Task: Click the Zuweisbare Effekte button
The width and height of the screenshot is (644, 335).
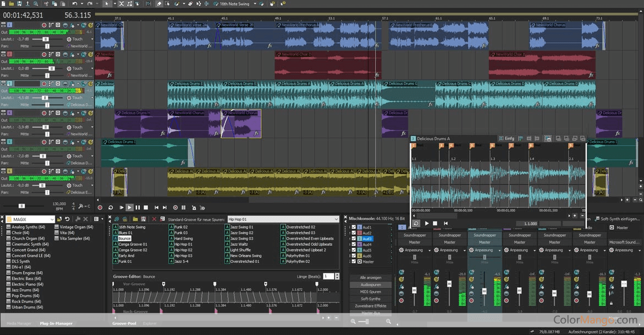Action: tap(370, 306)
